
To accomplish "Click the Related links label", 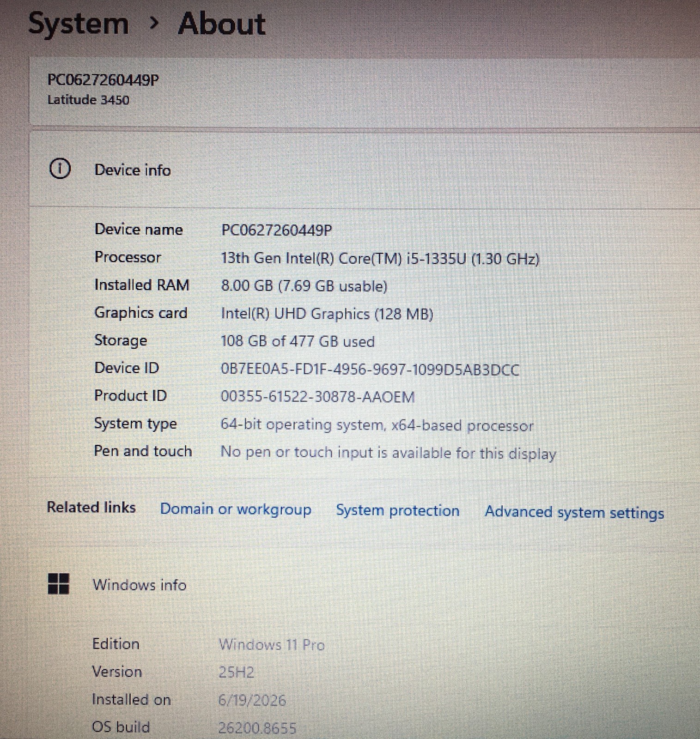I will point(91,507).
